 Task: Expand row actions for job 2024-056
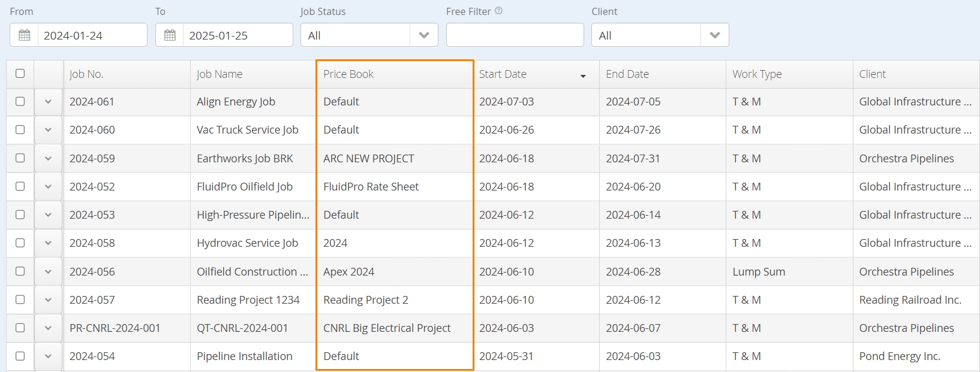pyautogui.click(x=48, y=271)
